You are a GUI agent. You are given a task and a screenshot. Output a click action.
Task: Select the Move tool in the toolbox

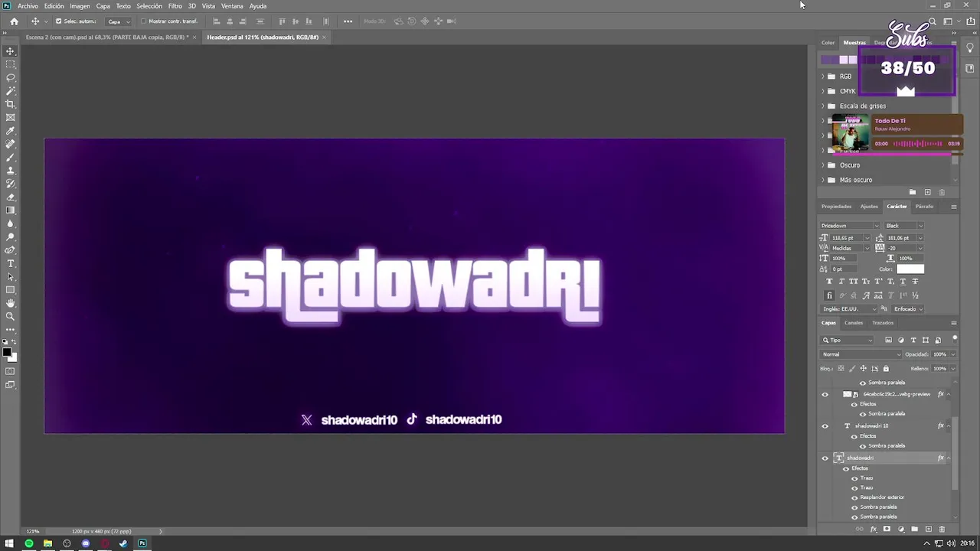pyautogui.click(x=10, y=51)
